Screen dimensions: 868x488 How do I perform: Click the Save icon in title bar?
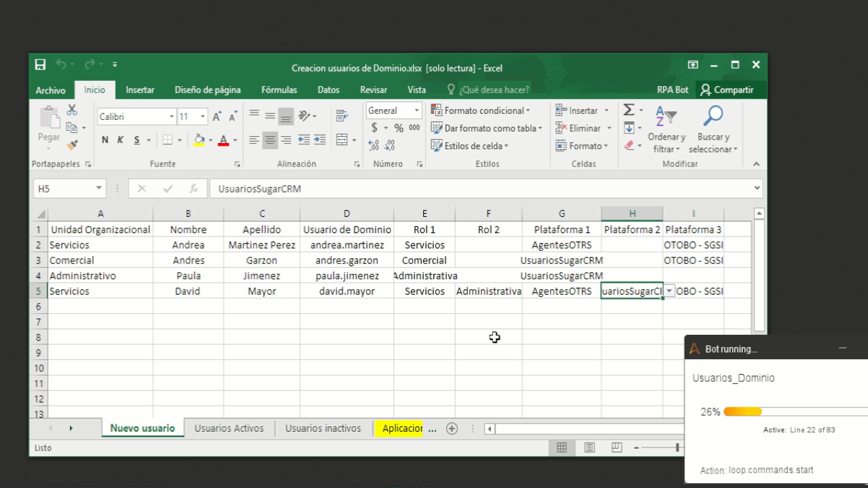pyautogui.click(x=41, y=65)
